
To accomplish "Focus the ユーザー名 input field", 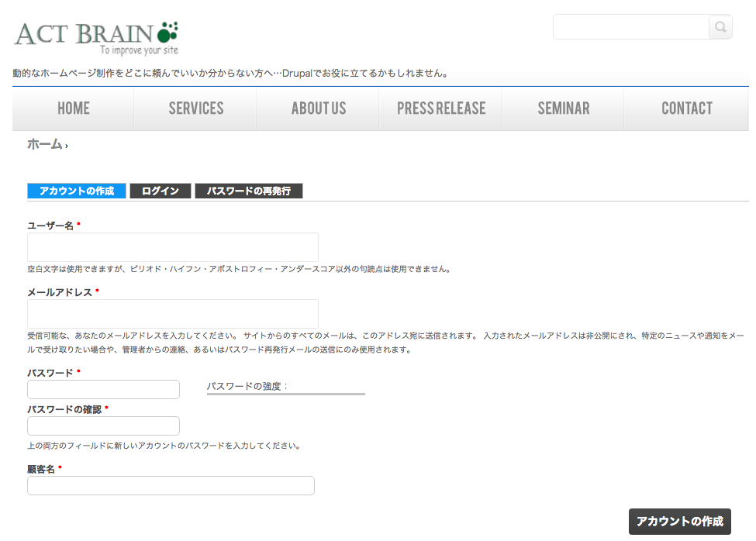I will 173,247.
